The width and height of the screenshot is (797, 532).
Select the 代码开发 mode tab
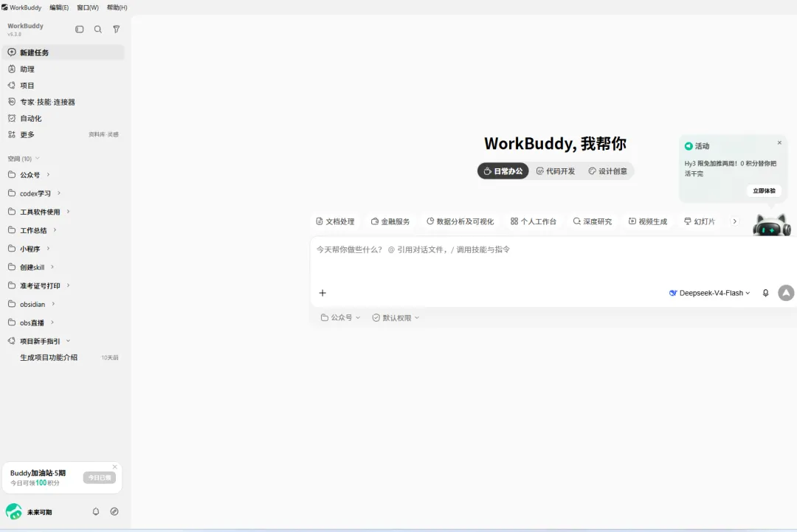(x=556, y=171)
